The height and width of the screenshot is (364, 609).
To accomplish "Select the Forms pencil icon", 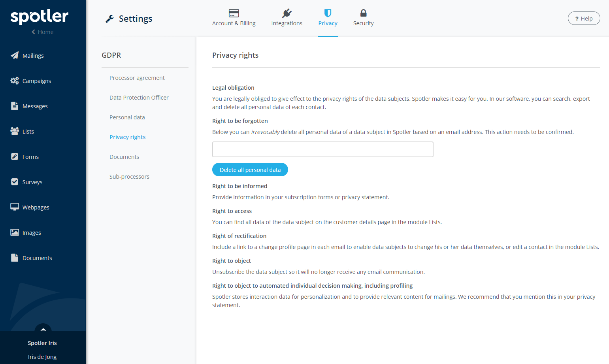I will pyautogui.click(x=15, y=157).
